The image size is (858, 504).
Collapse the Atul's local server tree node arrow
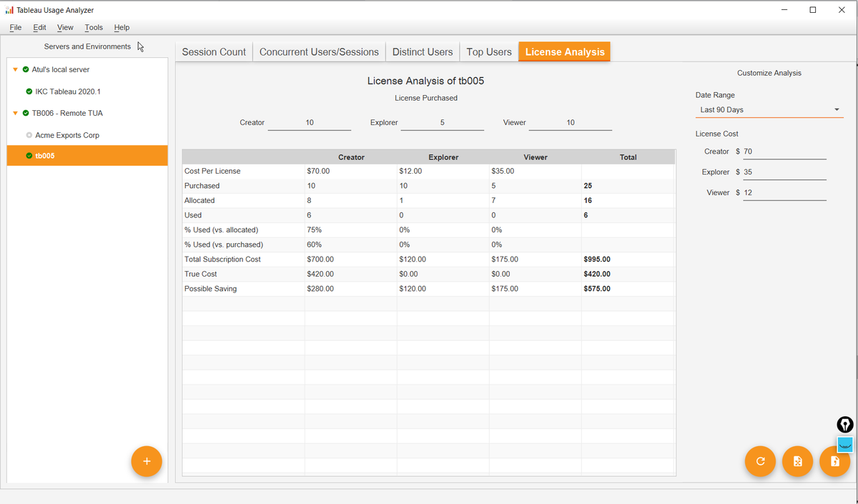[16, 69]
